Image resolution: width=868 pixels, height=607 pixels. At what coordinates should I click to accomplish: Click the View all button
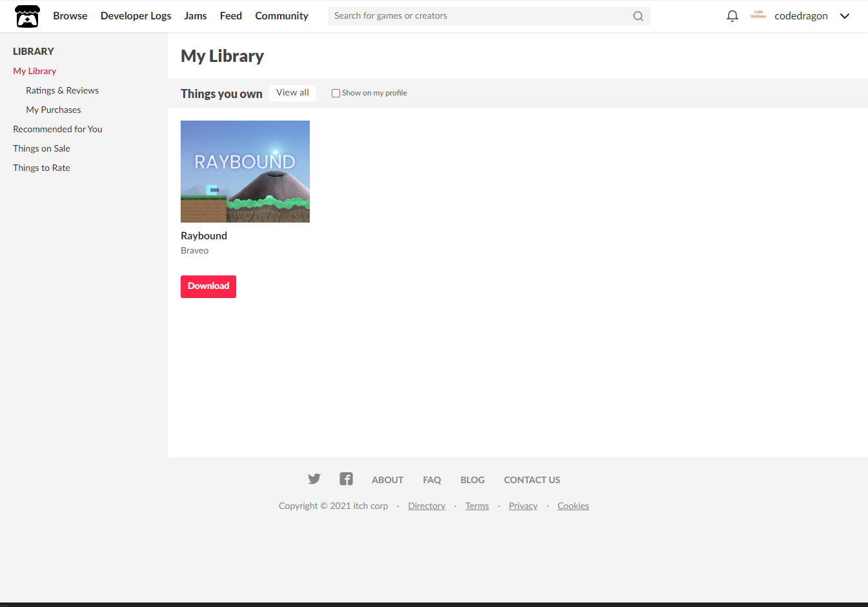point(292,93)
